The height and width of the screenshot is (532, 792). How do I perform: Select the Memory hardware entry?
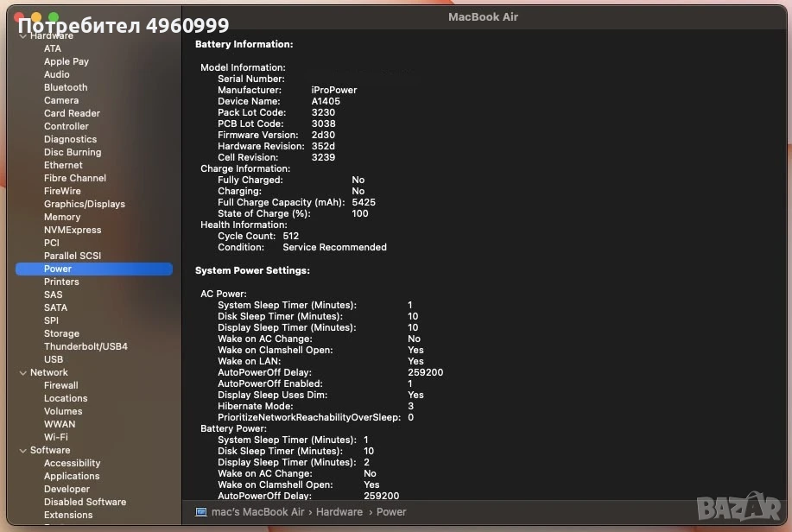[62, 217]
